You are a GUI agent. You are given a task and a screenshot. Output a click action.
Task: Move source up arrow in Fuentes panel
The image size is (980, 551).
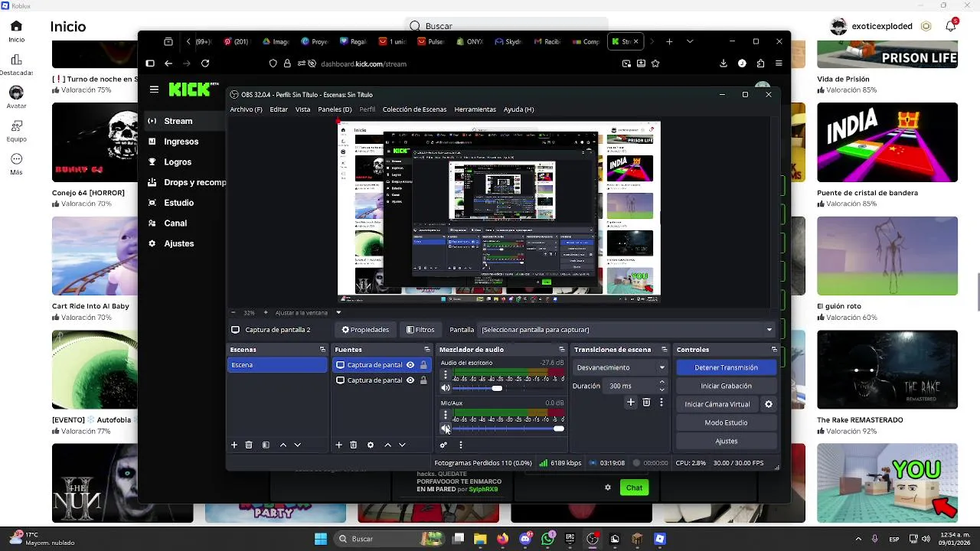(387, 445)
